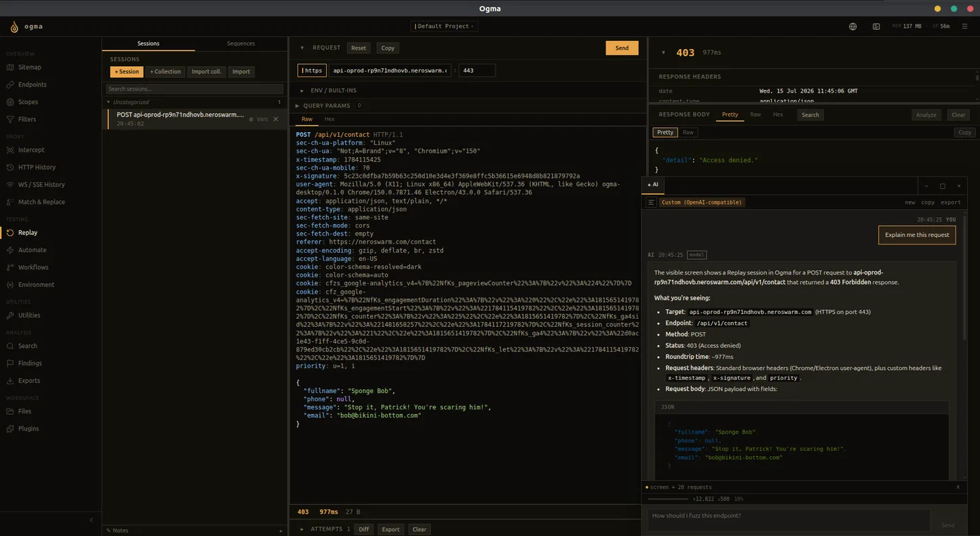980x536 pixels.
Task: Select the AI panel tab
Action: pyautogui.click(x=653, y=185)
